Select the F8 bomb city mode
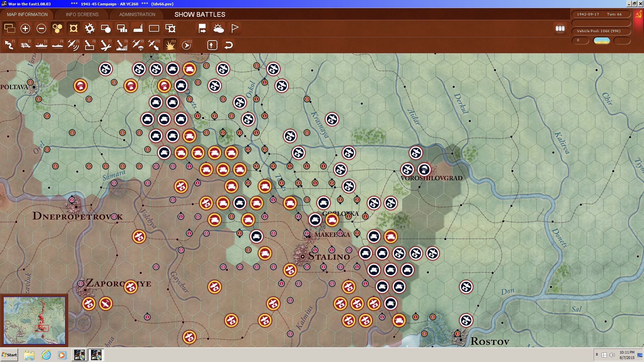Screen dimensions: 644x362 [x=122, y=45]
